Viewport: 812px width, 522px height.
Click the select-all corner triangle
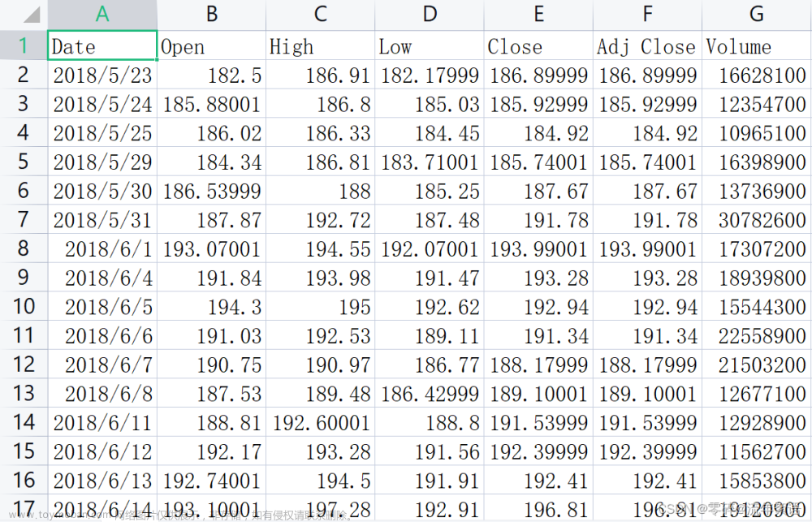[x=32, y=15]
